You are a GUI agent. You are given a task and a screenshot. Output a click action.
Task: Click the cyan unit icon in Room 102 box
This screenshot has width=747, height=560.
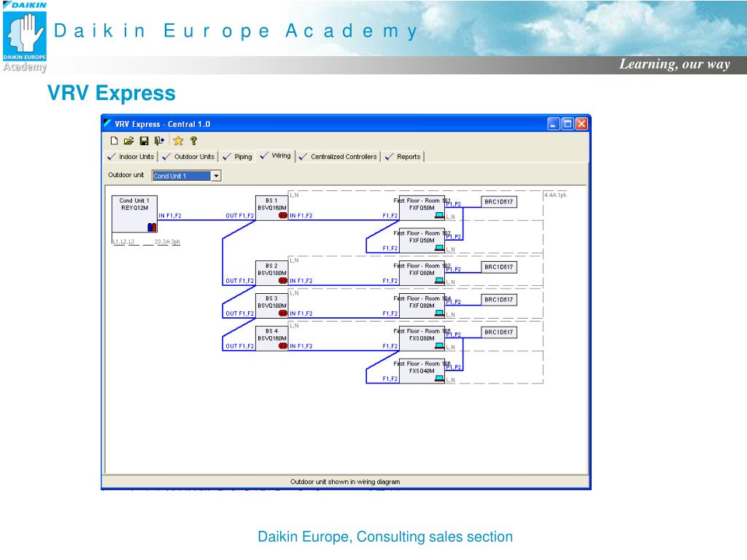pos(439,248)
